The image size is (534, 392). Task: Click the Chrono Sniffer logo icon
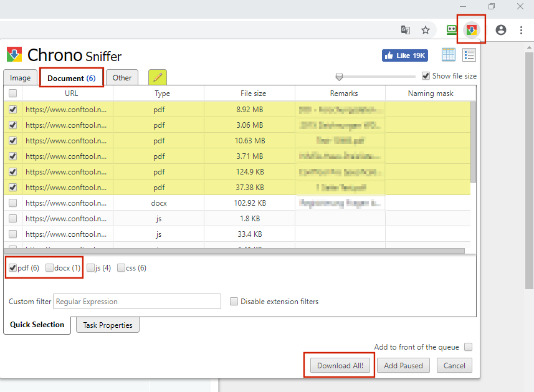[14, 54]
